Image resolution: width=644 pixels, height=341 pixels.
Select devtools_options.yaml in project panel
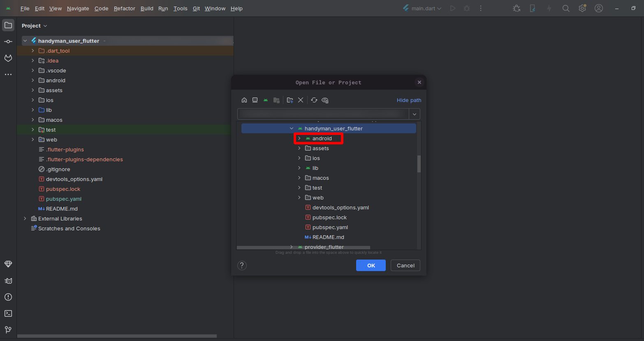click(74, 179)
